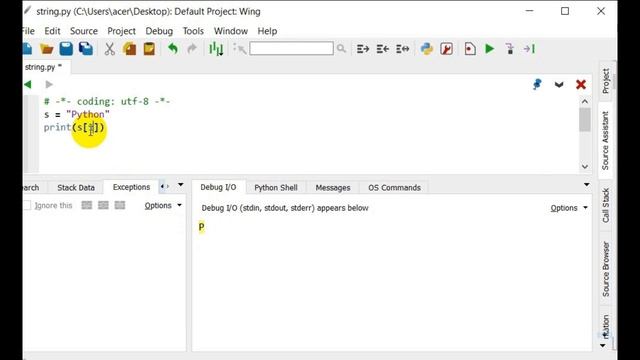
Task: Click the New file icon
Action: click(x=27, y=49)
